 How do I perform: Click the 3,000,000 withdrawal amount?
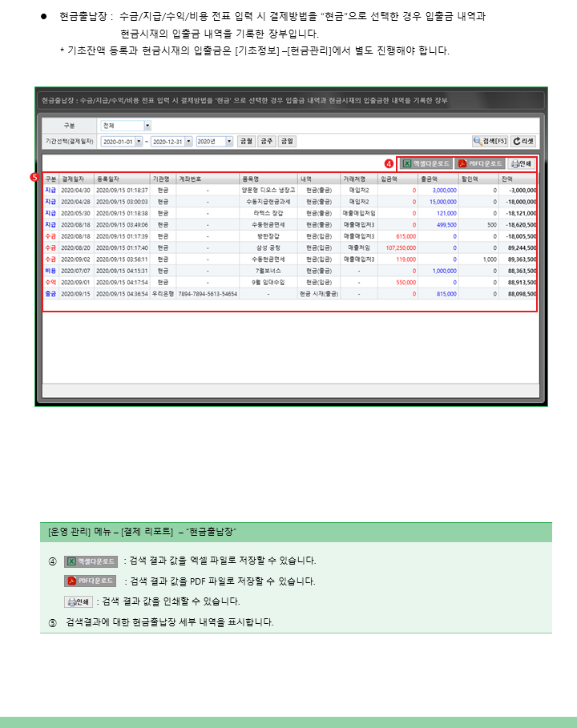(x=444, y=191)
